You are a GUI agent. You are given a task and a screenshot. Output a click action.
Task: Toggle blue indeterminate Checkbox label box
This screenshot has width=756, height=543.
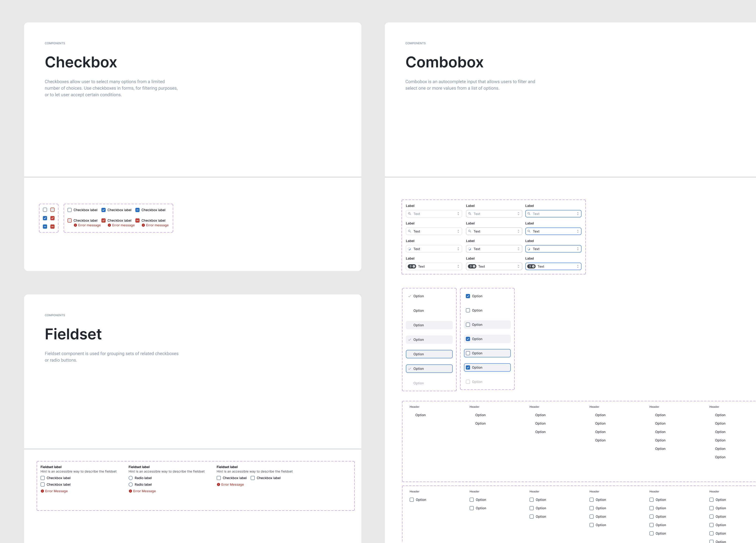tap(137, 210)
